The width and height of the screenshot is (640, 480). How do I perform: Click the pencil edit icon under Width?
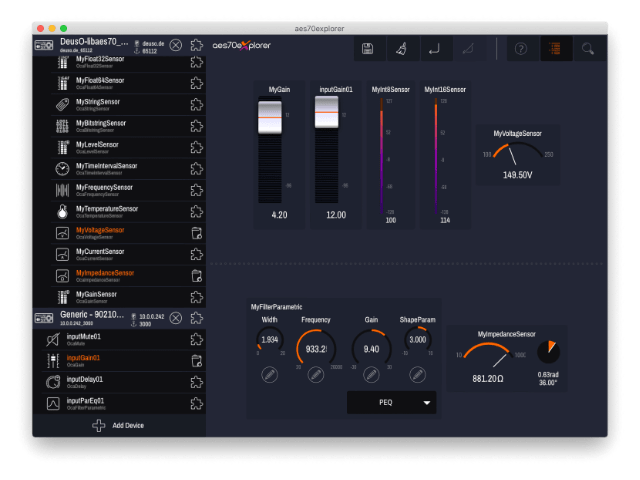click(x=269, y=375)
